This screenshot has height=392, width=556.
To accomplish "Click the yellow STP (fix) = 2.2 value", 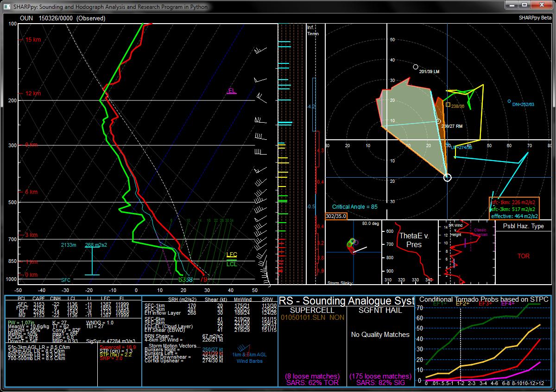I will pos(116,355).
